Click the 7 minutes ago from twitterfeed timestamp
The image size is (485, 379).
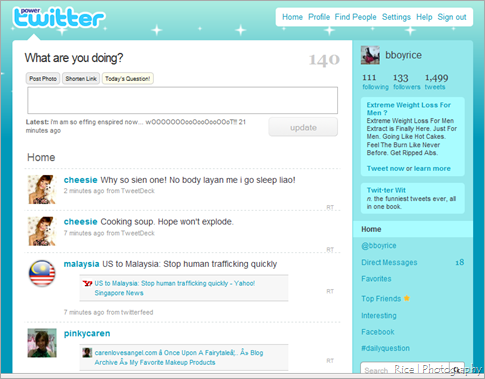[x=108, y=312]
